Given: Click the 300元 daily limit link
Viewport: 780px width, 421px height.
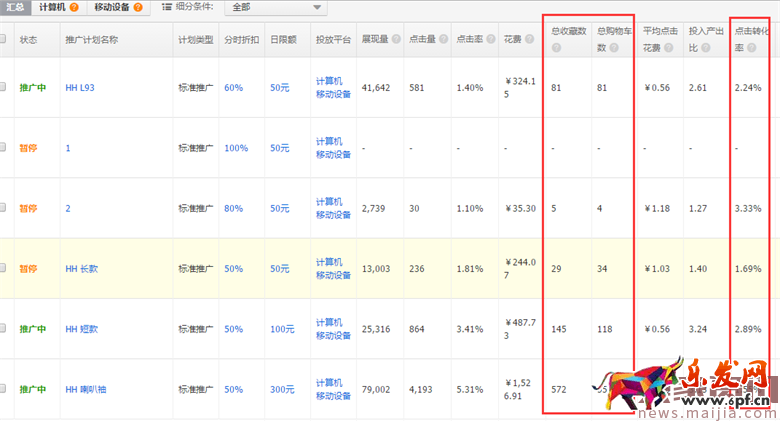Looking at the screenshot, I should 282,389.
